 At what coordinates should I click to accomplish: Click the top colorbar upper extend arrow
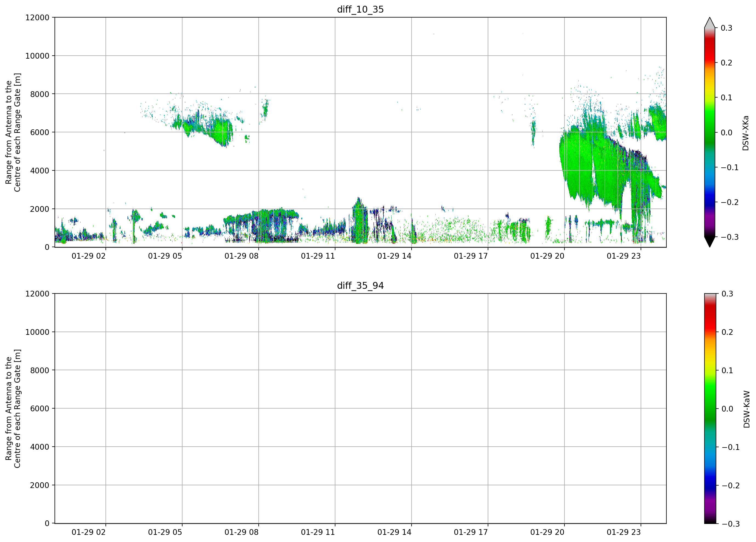[710, 23]
